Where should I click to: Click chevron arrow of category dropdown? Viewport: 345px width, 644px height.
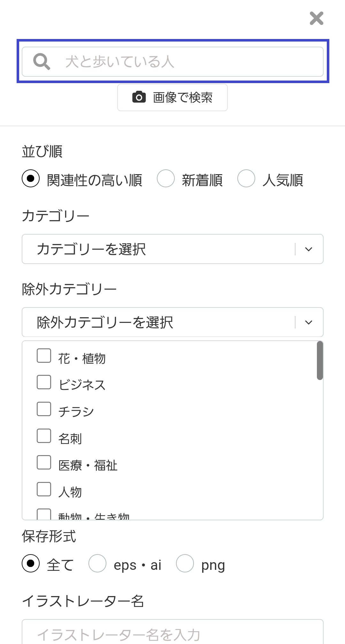tap(309, 249)
